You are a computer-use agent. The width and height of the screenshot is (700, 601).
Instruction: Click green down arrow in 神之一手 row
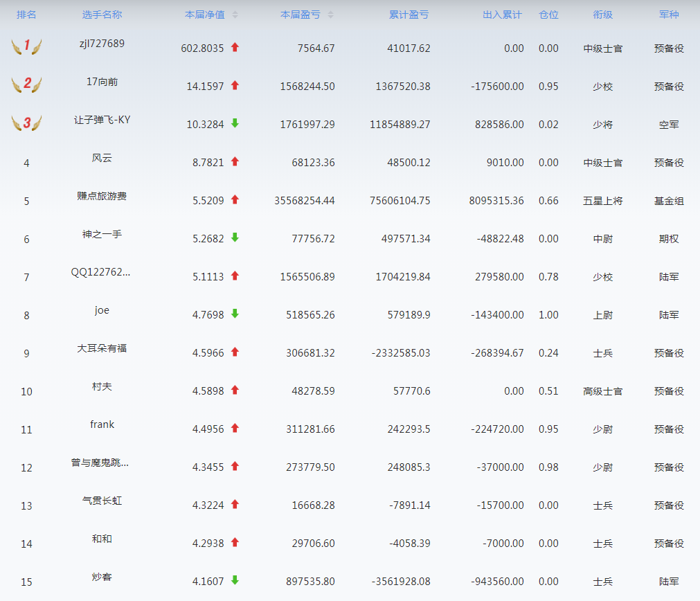pos(235,237)
